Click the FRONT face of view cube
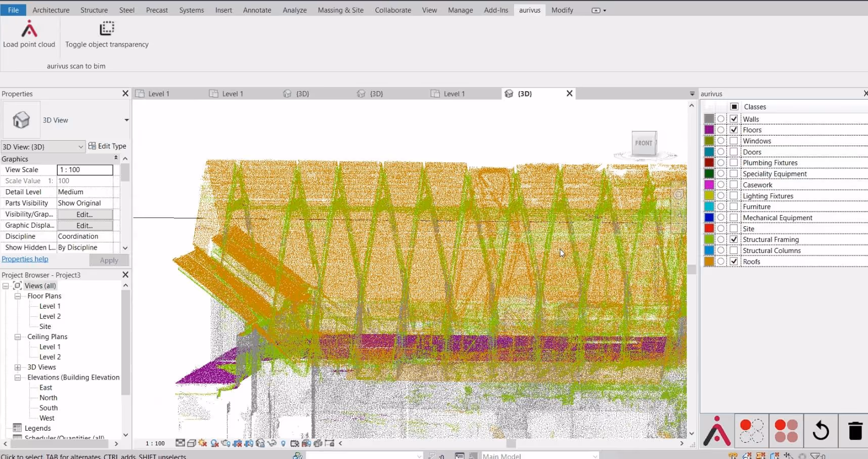 (x=644, y=143)
